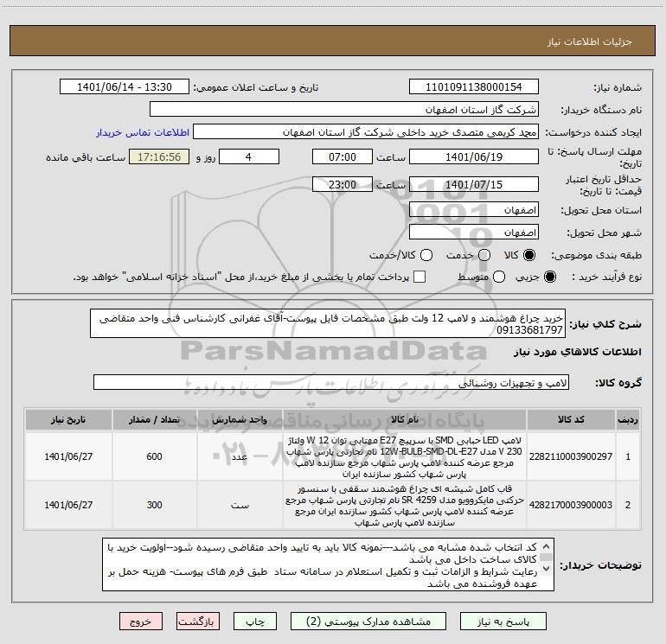Click the price validity date 1401/07/15

point(474,184)
